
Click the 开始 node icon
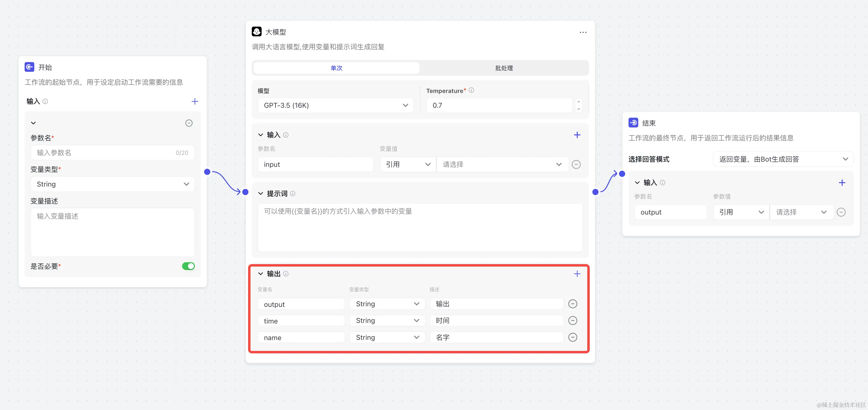tap(29, 67)
